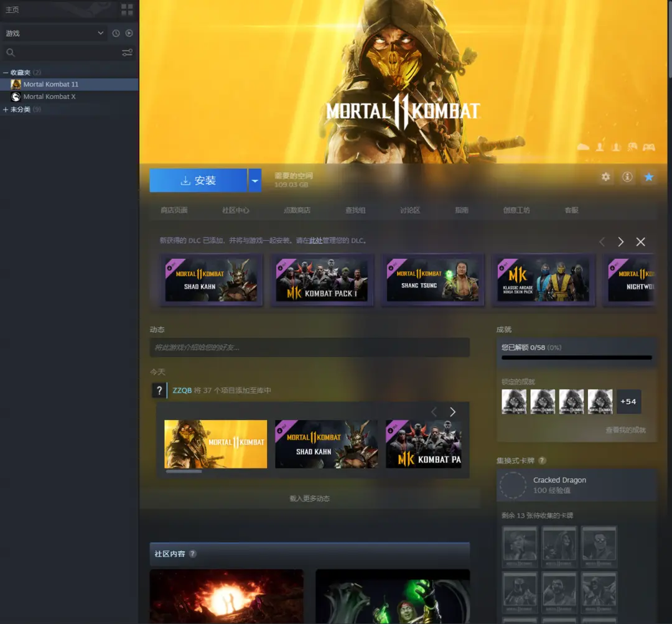Viewport: 672px width, 624px height.
Task: Open Shao Kahn thumbnail in activity feed
Action: (326, 444)
